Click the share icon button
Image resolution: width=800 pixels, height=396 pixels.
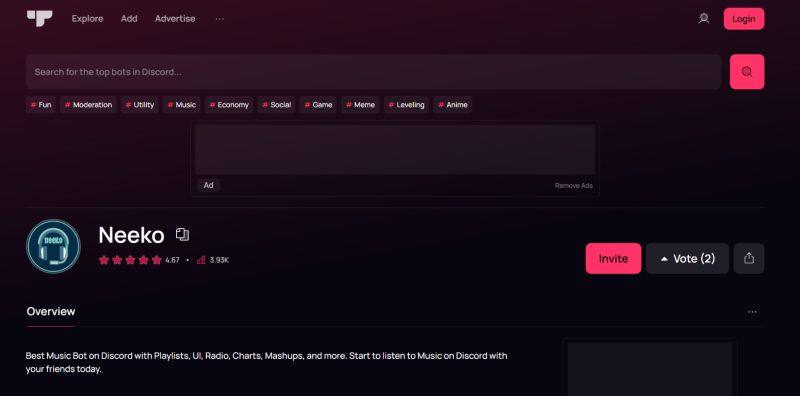pyautogui.click(x=749, y=258)
